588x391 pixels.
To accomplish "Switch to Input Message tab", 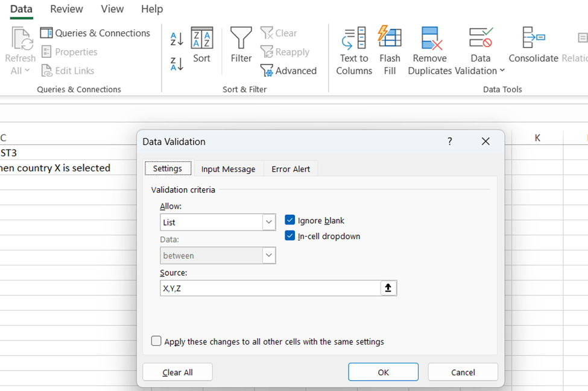I will point(228,169).
